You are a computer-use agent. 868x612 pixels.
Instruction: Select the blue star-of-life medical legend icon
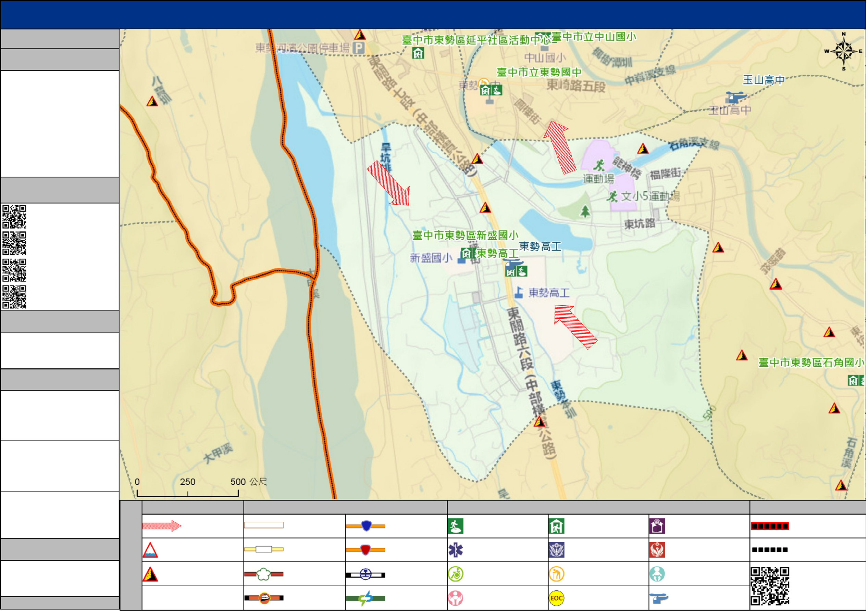coord(456,550)
